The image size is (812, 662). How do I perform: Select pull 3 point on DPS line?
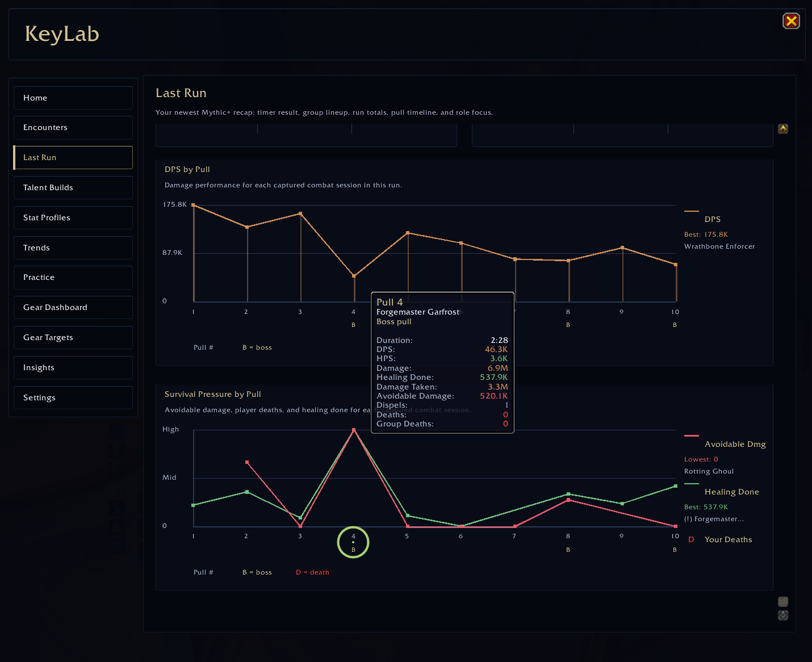coord(300,213)
